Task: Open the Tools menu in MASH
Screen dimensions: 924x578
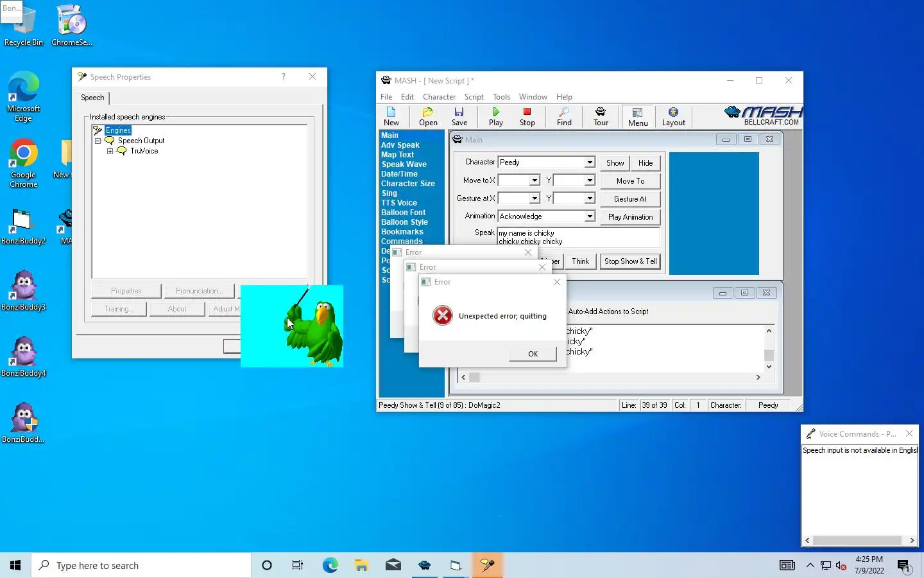Action: tap(501, 97)
